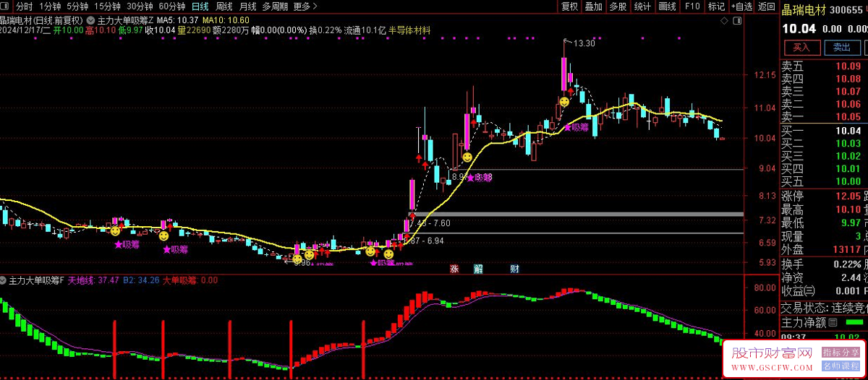This screenshot has height=380, width=868.
Task: Click MA5: 10.37 indicator value
Action: tap(177, 21)
